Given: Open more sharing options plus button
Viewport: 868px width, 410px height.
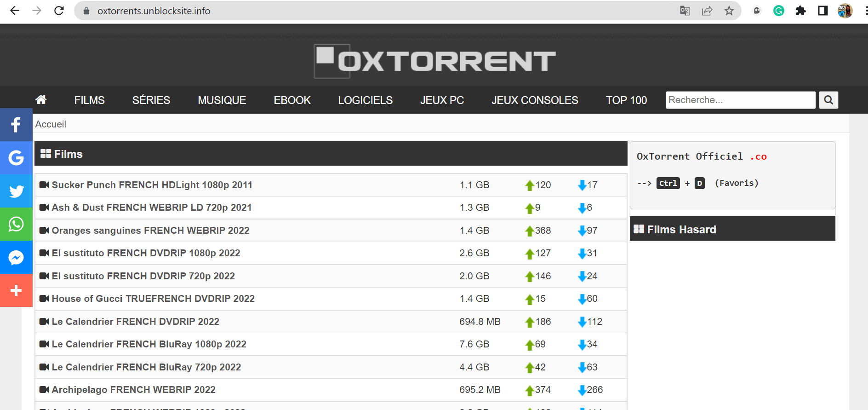Looking at the screenshot, I should coord(16,290).
